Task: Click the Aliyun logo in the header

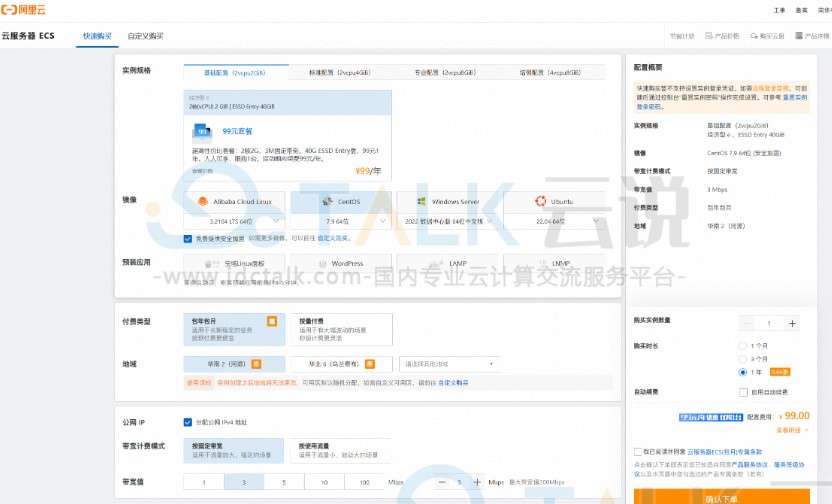Action: point(23,10)
